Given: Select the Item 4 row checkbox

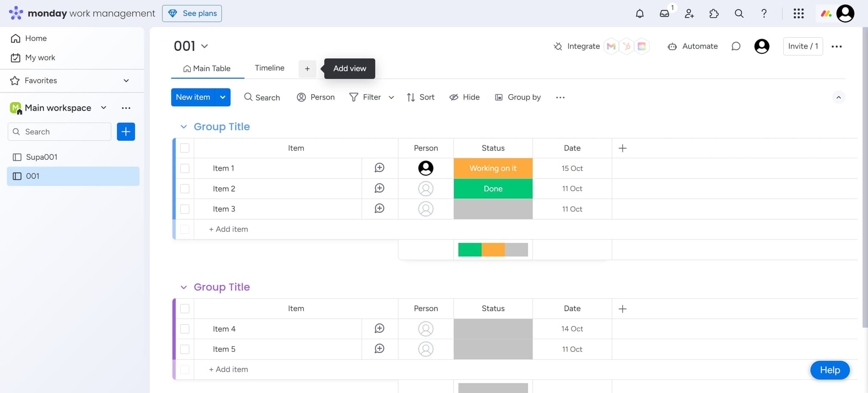Looking at the screenshot, I should point(185,329).
